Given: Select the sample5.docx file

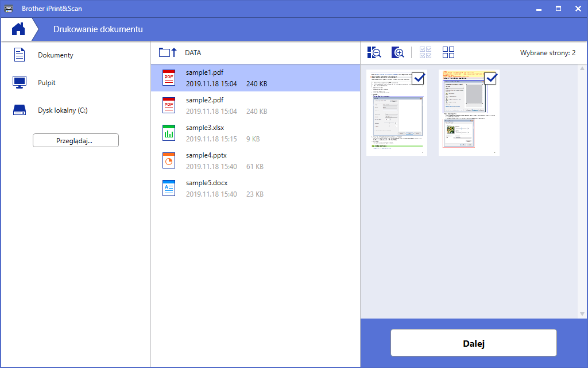Looking at the screenshot, I should click(x=256, y=188).
